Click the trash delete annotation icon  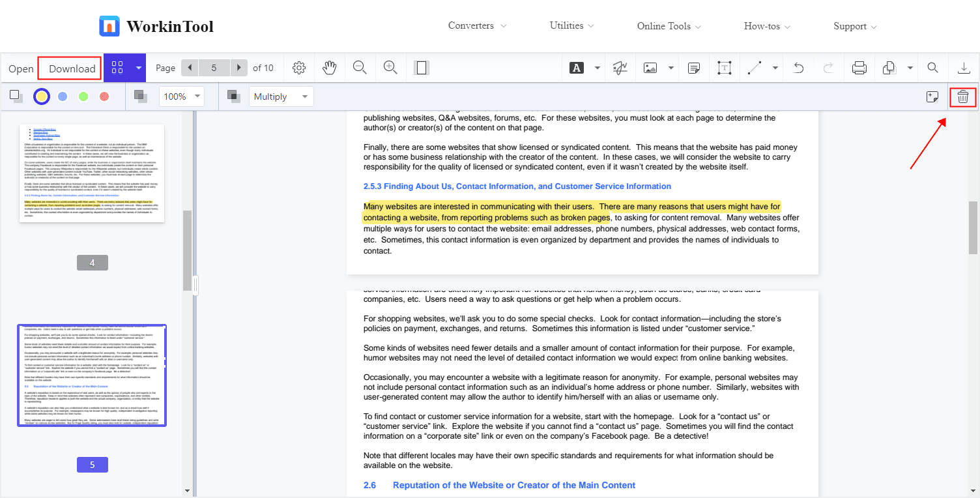(x=963, y=97)
